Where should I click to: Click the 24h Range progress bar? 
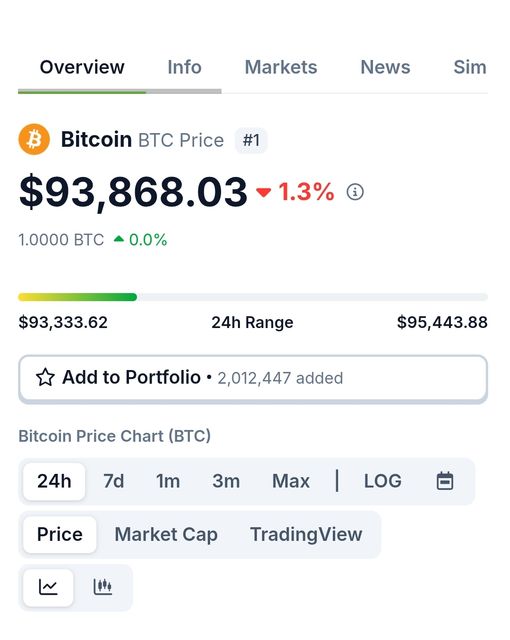(x=253, y=297)
